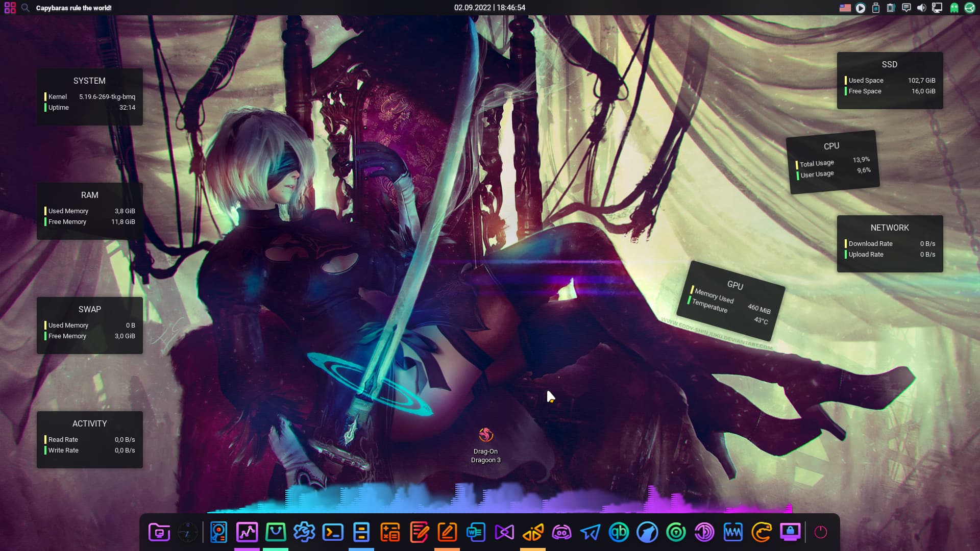Open network wired connection tray icon
The height and width of the screenshot is (551, 980).
(x=937, y=8)
